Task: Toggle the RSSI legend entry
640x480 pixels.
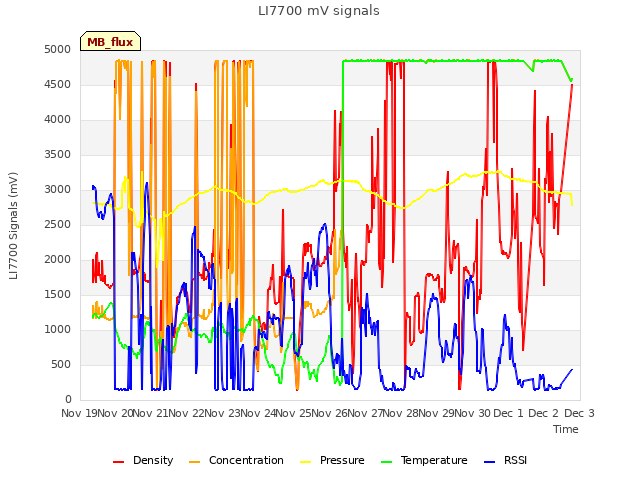Action: [x=505, y=460]
